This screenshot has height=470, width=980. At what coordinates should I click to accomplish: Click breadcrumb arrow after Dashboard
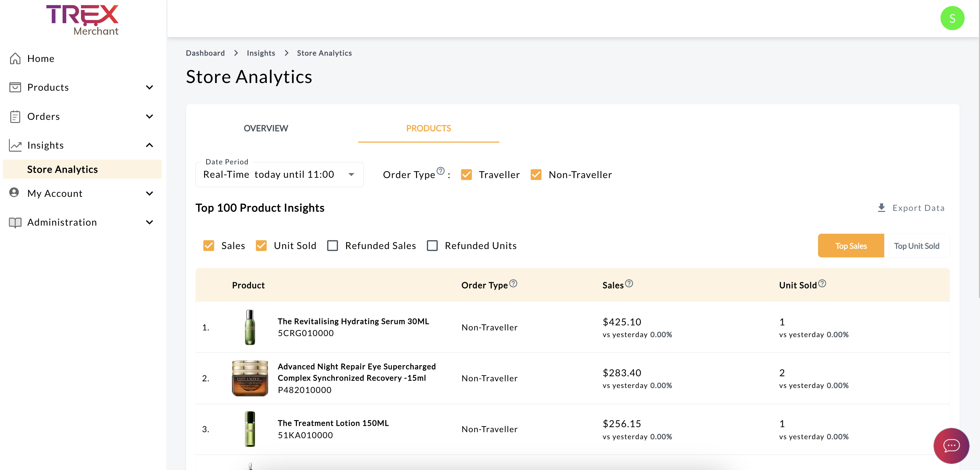[x=236, y=53]
